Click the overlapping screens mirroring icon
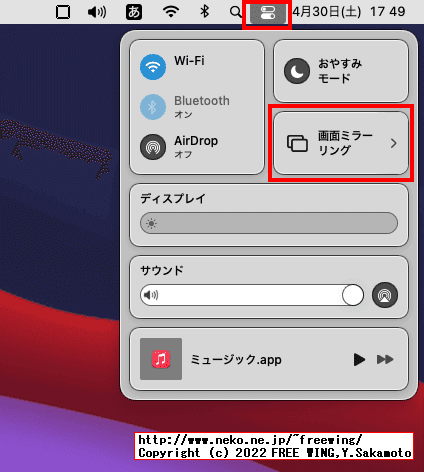Image resolution: width=424 pixels, height=472 pixels. (x=297, y=143)
